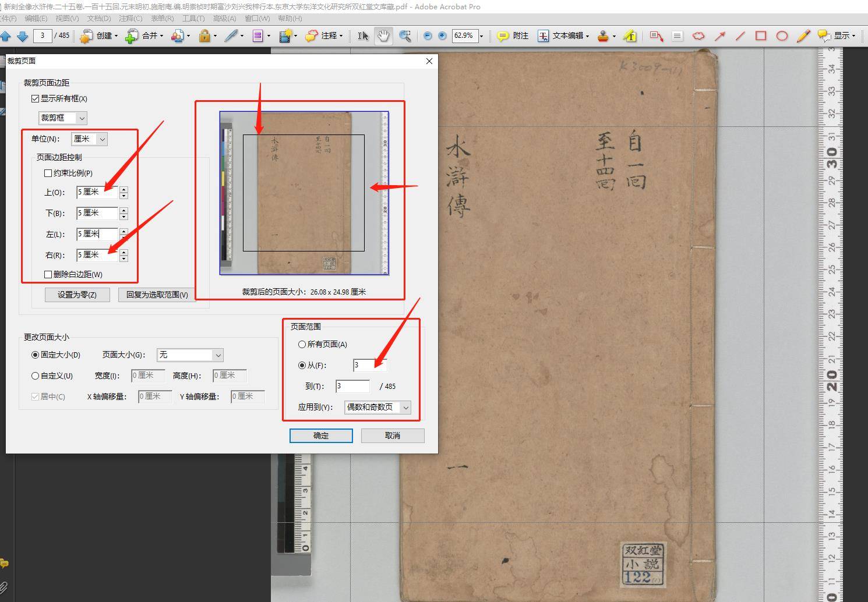868x602 pixels.
Task: Click the marquee zoom tool
Action: (x=405, y=36)
